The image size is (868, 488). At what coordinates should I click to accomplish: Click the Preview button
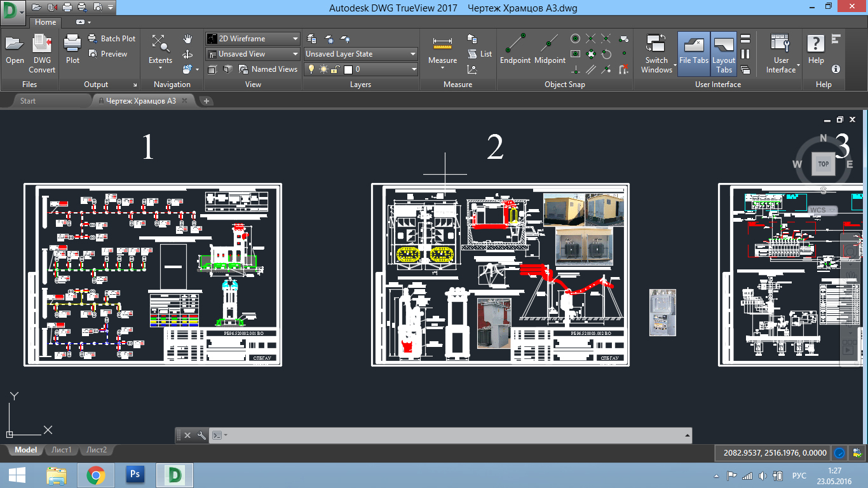pyautogui.click(x=107, y=54)
